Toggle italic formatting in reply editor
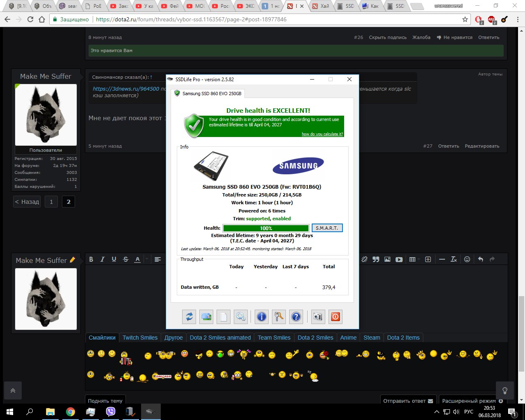The height and width of the screenshot is (420, 525). pyautogui.click(x=103, y=259)
